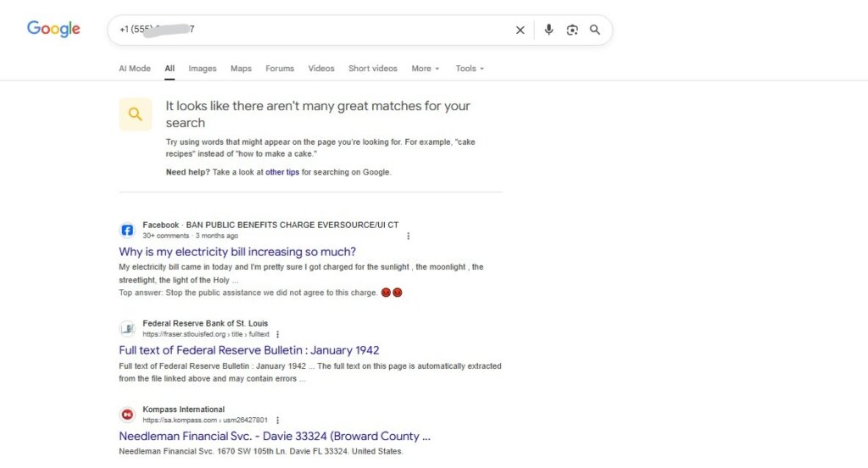Screen dimensions: 868x468
Task: Click the Google logo
Action: 53,29
